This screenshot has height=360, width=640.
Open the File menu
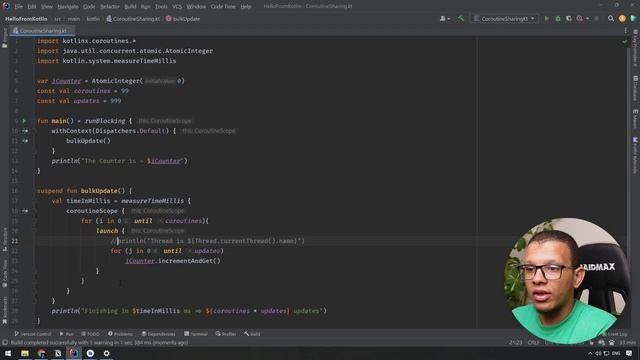[18, 7]
